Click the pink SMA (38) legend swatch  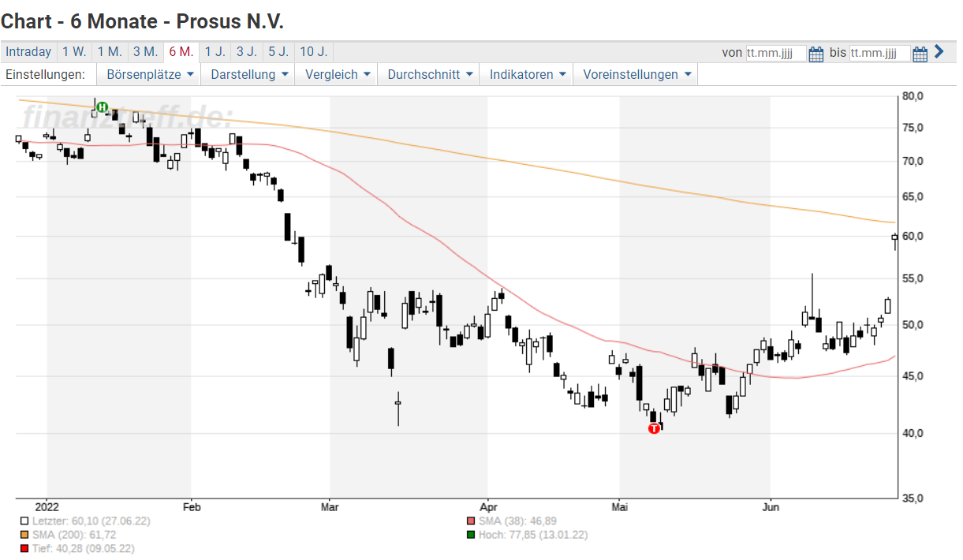(471, 521)
